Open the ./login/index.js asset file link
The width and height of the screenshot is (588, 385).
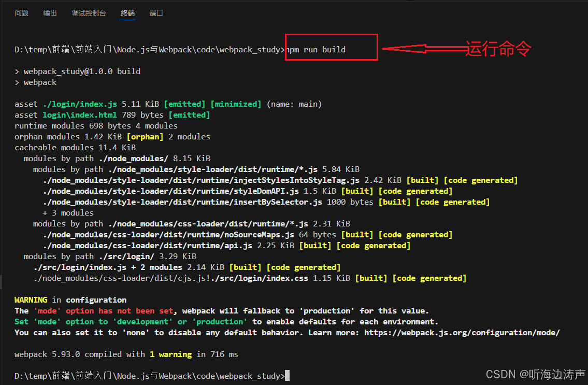pyautogui.click(x=80, y=104)
